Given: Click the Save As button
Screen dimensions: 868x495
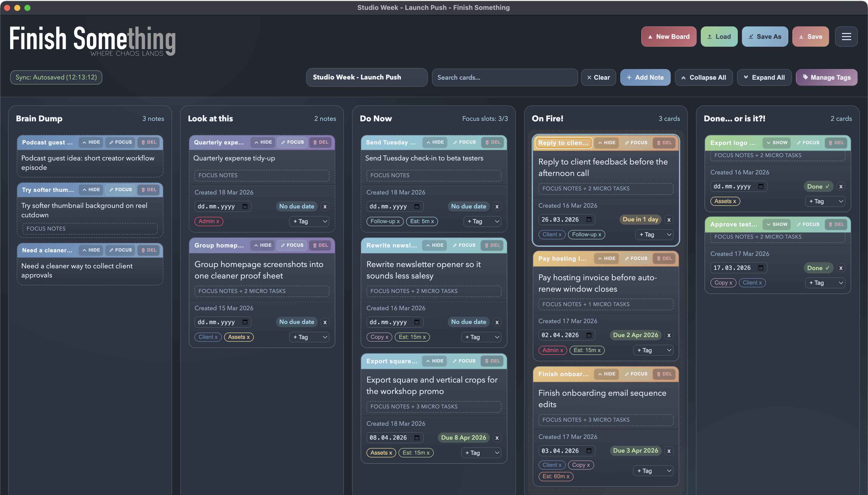Looking at the screenshot, I should pos(765,36).
